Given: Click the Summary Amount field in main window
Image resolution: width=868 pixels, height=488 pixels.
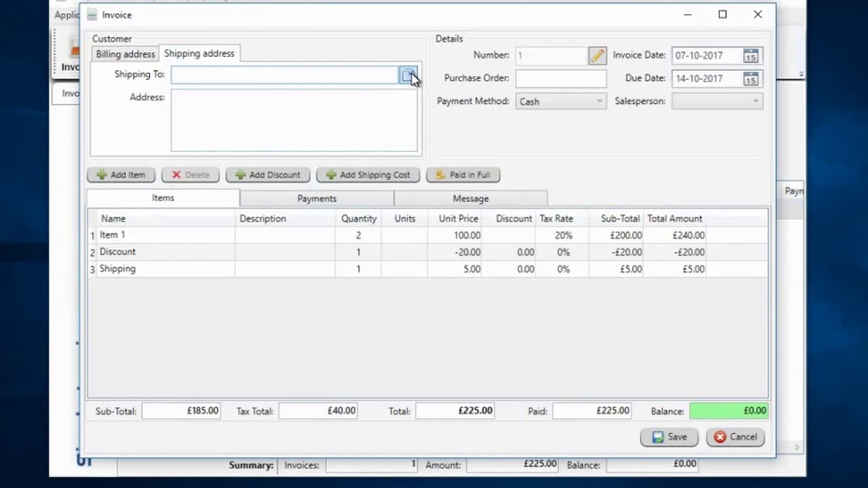Looking at the screenshot, I should pos(513,465).
